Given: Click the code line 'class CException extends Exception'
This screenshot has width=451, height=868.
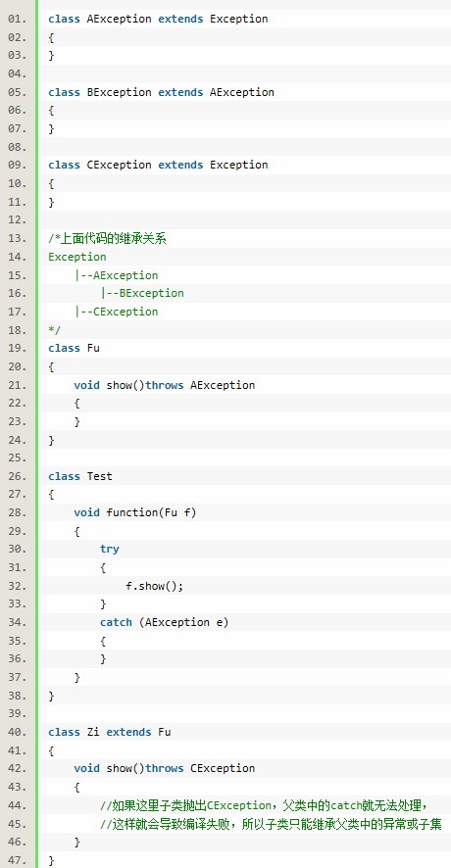Looking at the screenshot, I should [158, 165].
